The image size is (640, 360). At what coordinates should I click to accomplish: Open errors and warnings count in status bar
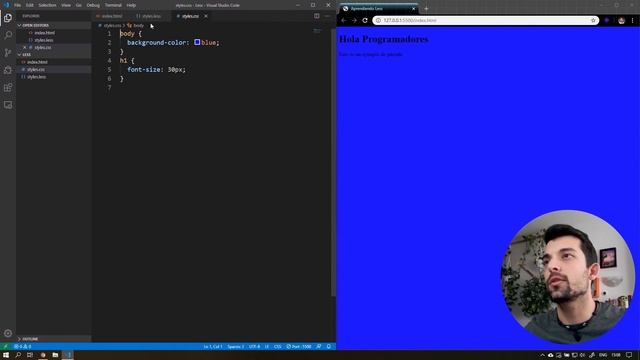[23, 347]
